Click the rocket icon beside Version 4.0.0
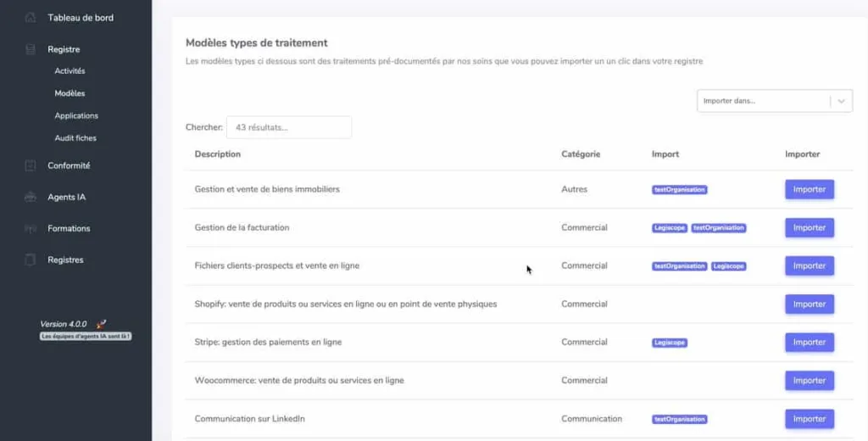 click(x=101, y=324)
